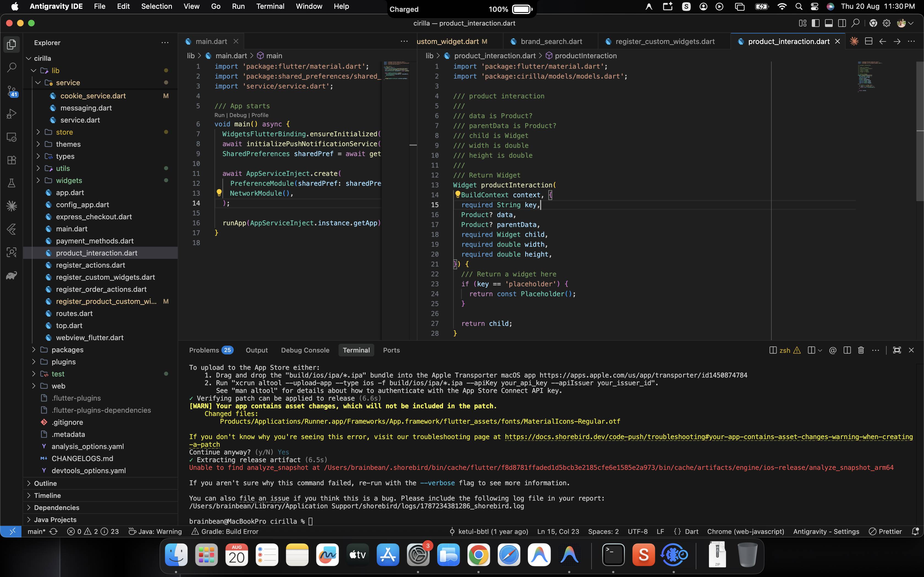This screenshot has width=924, height=577.
Task: Toggle secondary side bar layout button
Action: 842,23
